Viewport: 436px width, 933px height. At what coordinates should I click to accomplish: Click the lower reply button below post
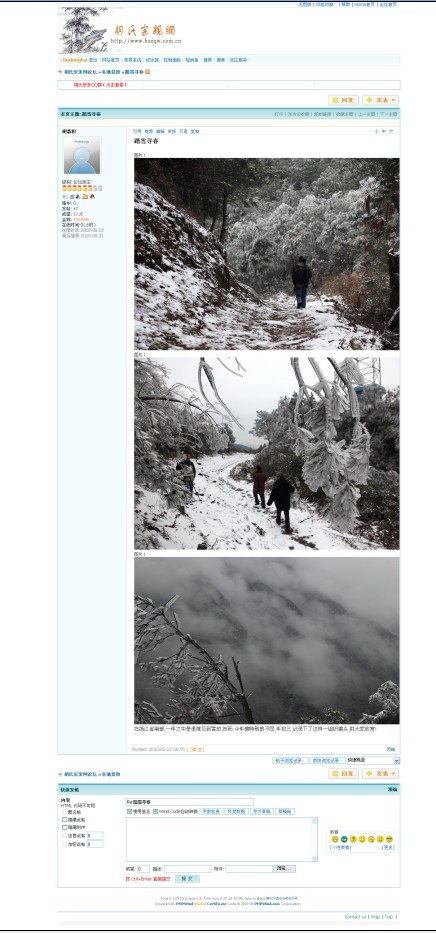pyautogui.click(x=343, y=774)
